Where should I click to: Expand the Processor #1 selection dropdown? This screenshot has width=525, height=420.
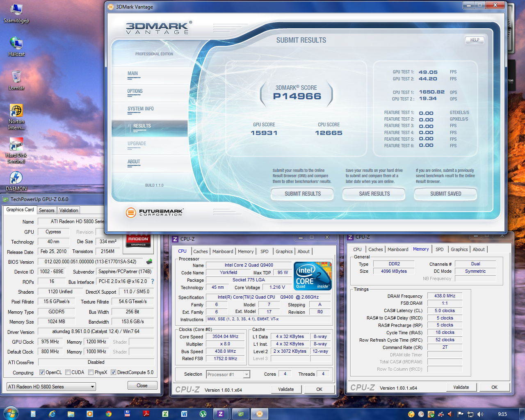point(228,374)
